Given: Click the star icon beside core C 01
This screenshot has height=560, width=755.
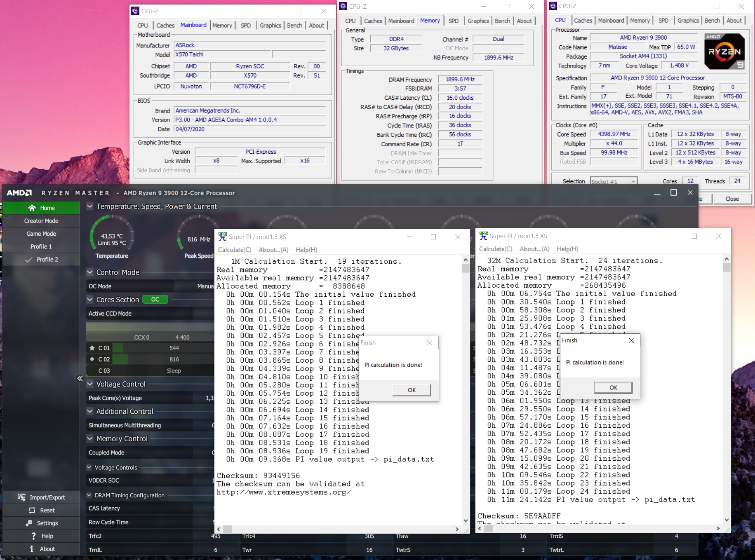Looking at the screenshot, I should tap(92, 348).
